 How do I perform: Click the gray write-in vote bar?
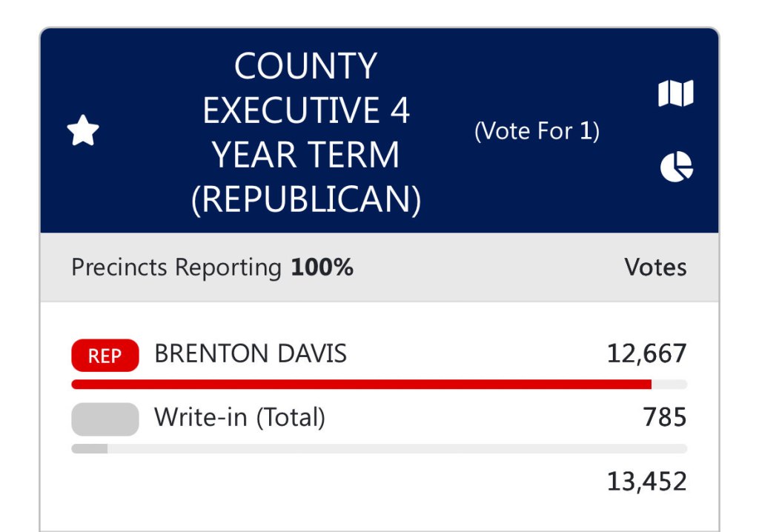[90, 448]
